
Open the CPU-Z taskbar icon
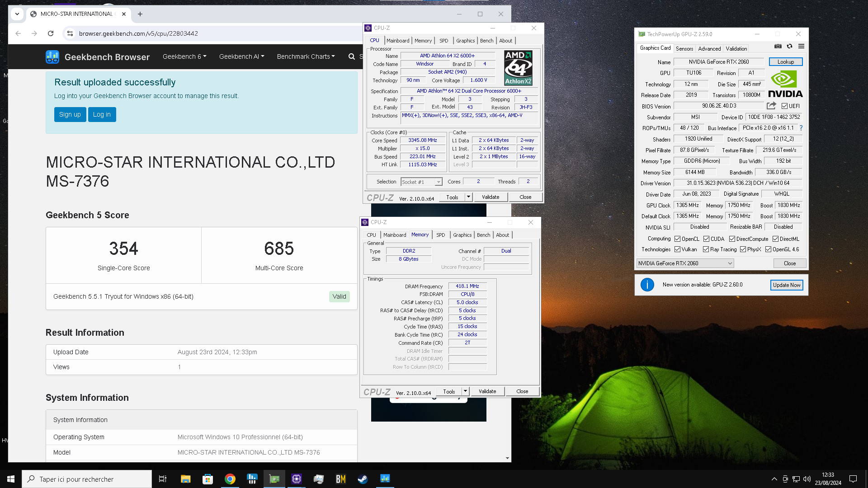click(296, 479)
